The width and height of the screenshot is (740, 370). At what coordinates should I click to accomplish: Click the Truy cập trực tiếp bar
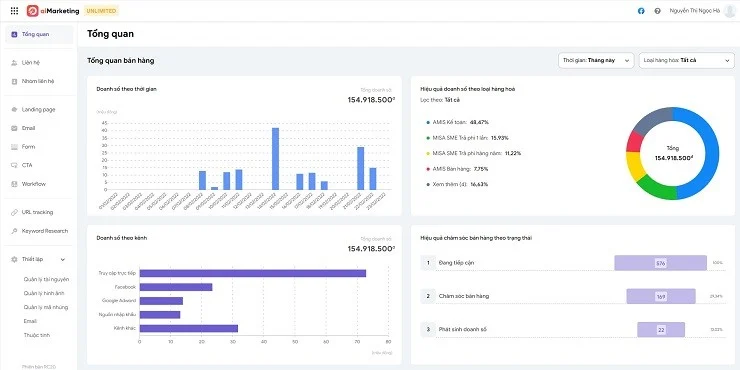pyautogui.click(x=252, y=273)
